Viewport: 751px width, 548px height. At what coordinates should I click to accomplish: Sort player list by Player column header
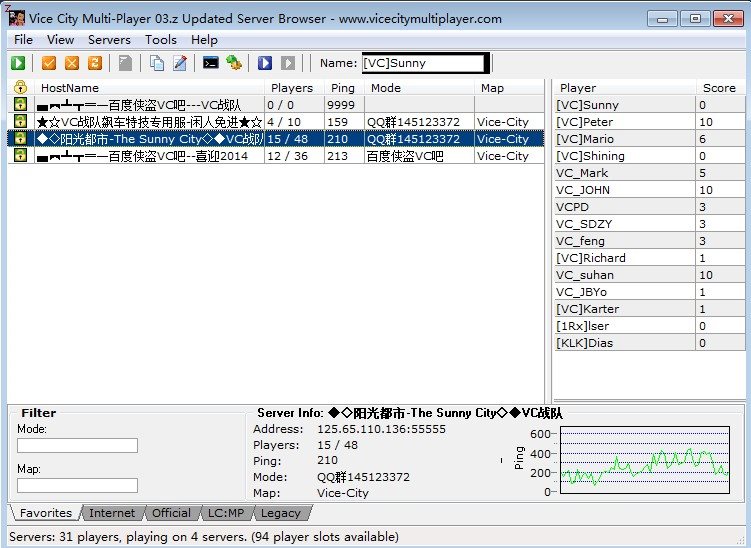coord(625,88)
